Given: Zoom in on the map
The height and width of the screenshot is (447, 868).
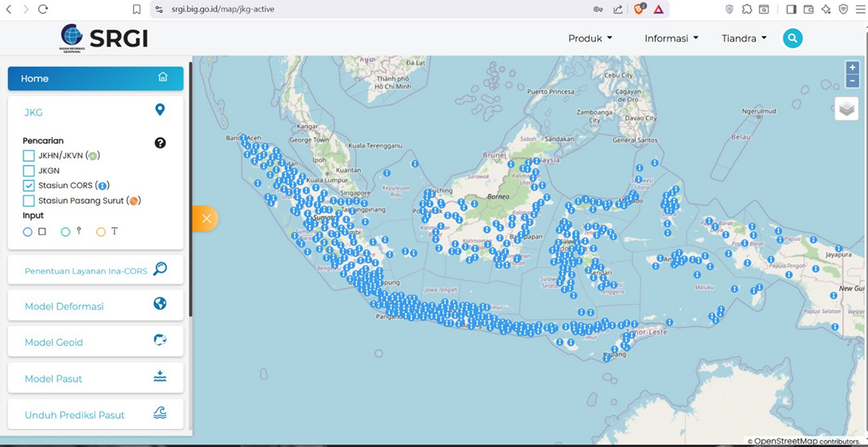Looking at the screenshot, I should click(x=852, y=67).
